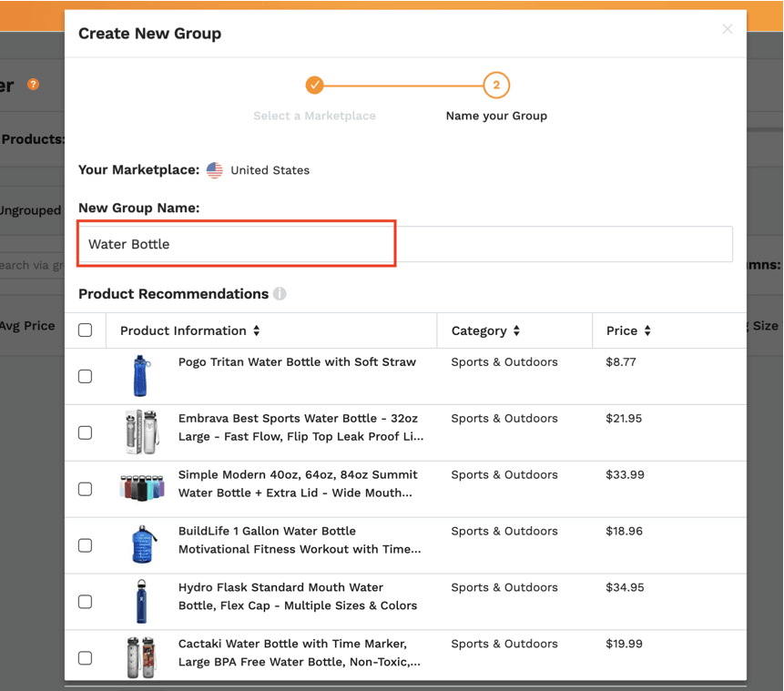Click the Category column header
Viewport: 784px width, 691px height.
pos(479,331)
